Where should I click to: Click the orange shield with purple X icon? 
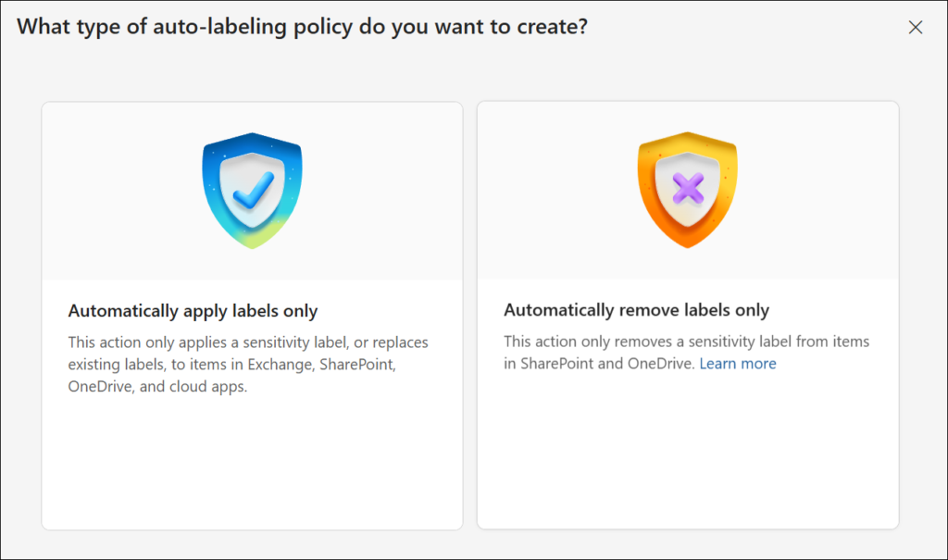[687, 191]
